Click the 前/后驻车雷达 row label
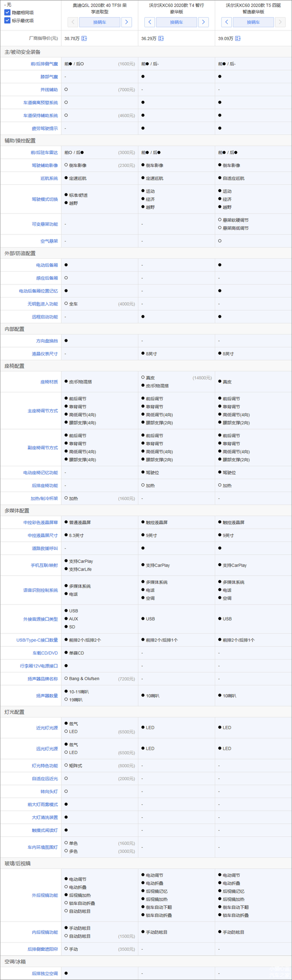This screenshot has width=292, height=980. coord(44,152)
